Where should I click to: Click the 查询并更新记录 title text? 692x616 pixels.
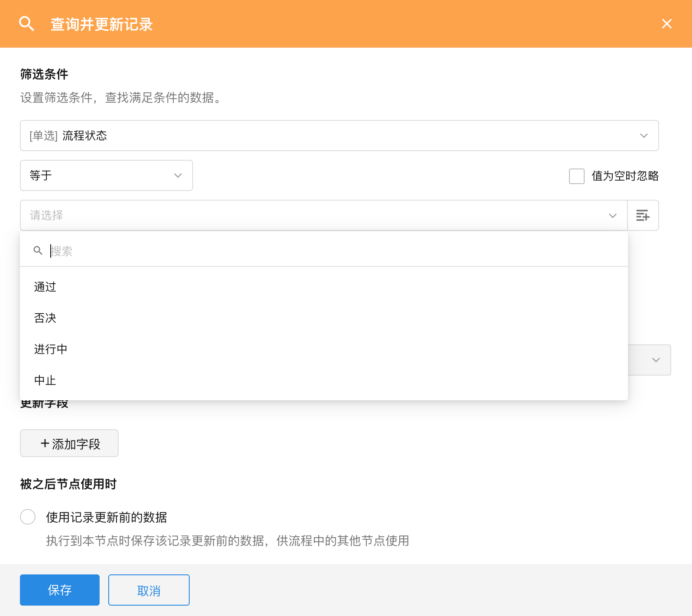coord(102,24)
